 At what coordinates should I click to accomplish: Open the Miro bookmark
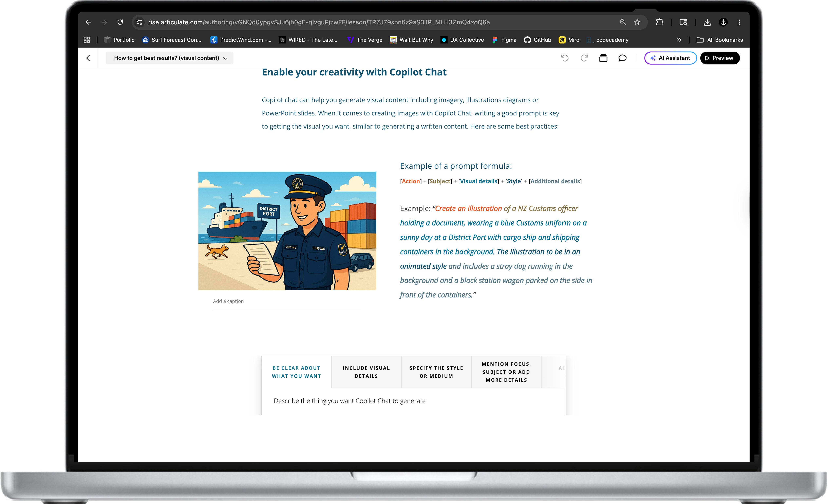[569, 40]
